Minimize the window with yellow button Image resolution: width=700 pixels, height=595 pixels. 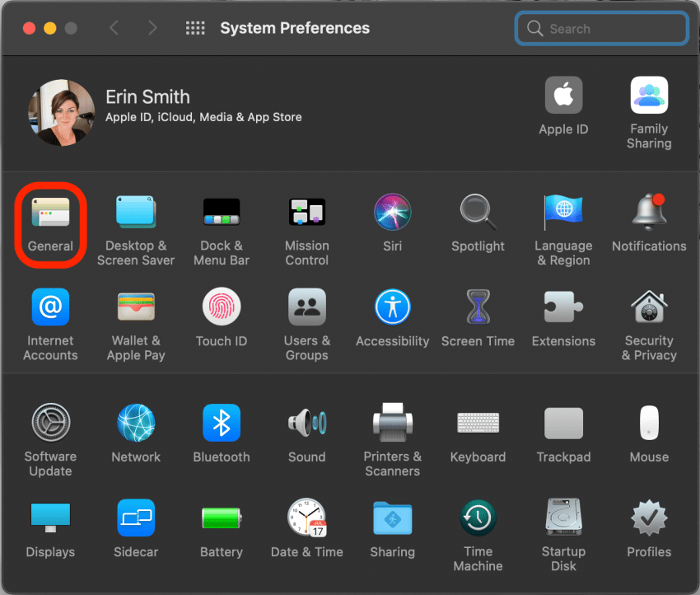50,28
